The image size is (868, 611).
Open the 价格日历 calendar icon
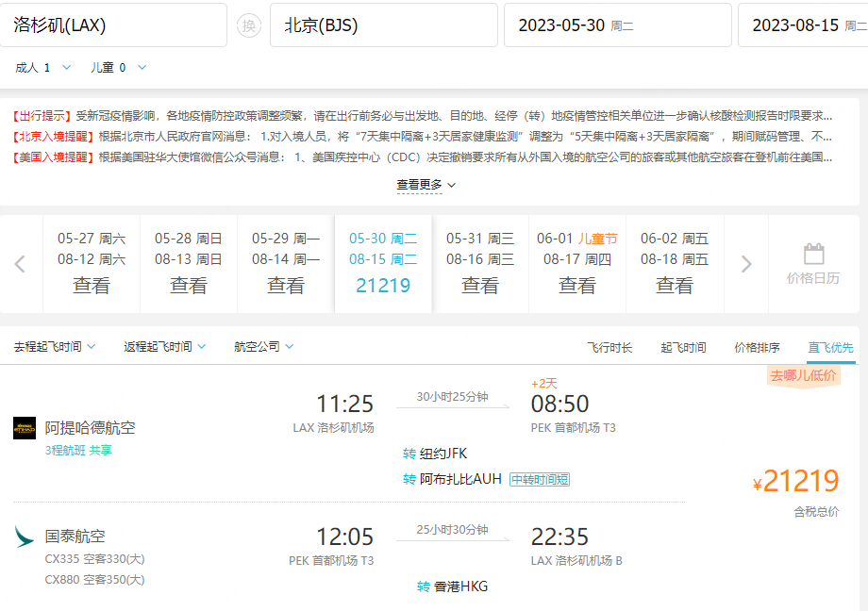pos(813,254)
